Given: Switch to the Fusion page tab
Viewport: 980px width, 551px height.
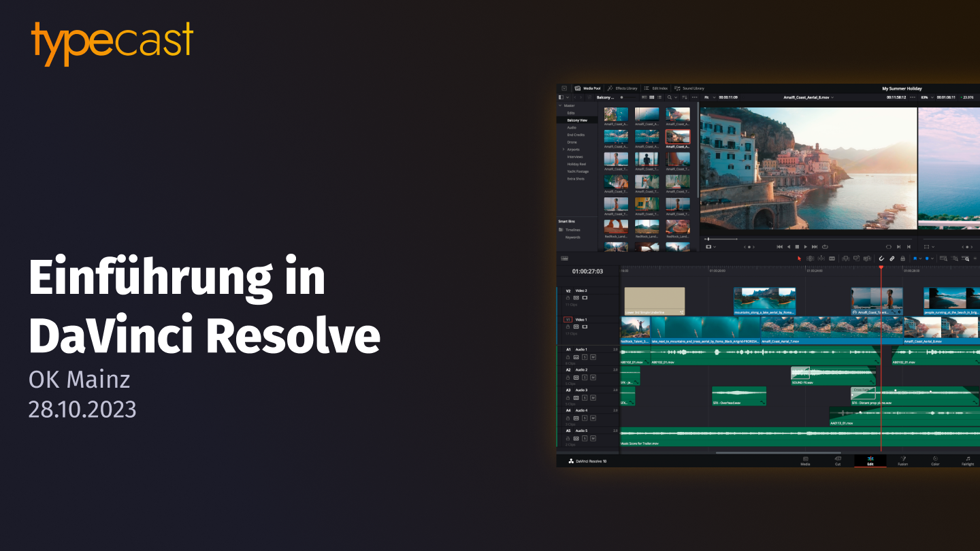Looking at the screenshot, I should 902,461.
